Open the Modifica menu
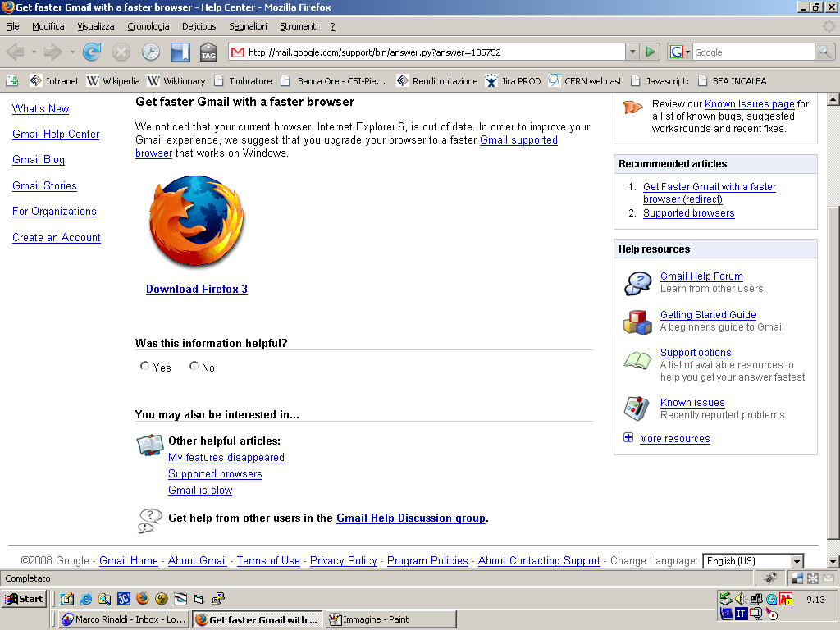Image resolution: width=840 pixels, height=630 pixels. [x=48, y=26]
